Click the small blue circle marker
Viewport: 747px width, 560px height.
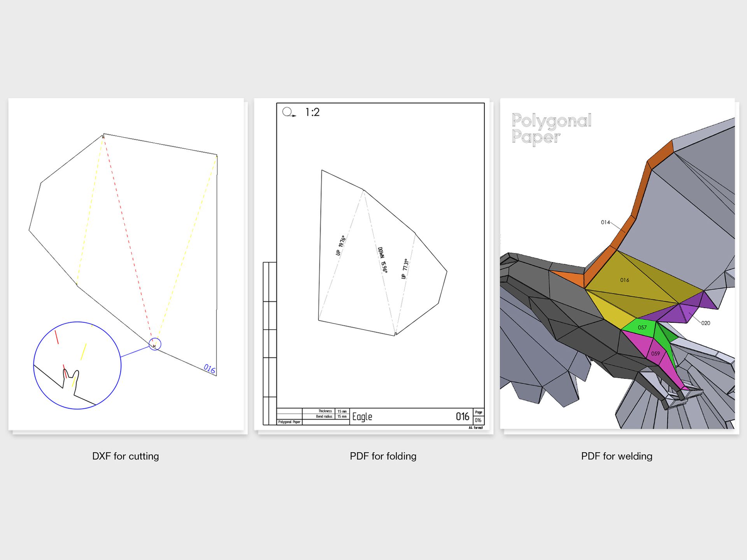click(x=155, y=344)
